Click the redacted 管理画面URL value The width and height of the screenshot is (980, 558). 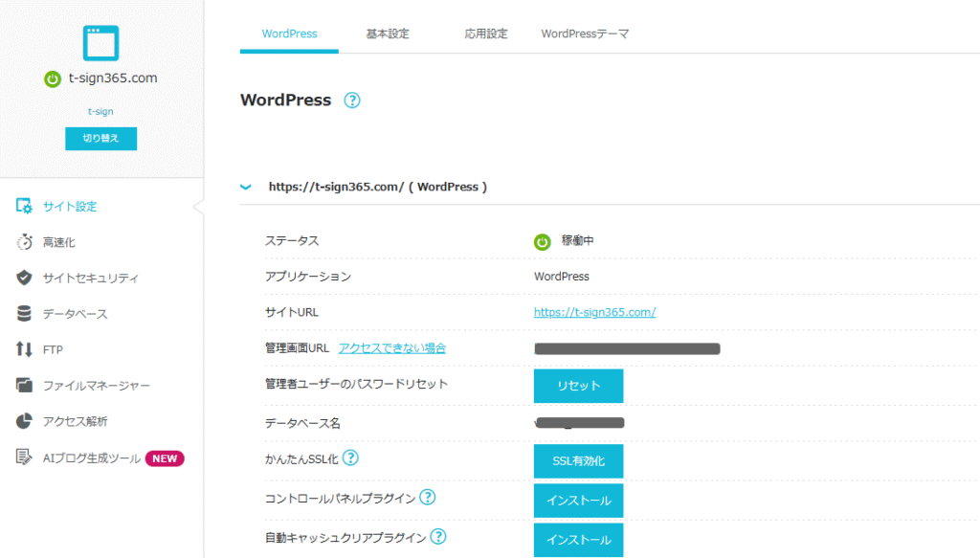tap(627, 348)
